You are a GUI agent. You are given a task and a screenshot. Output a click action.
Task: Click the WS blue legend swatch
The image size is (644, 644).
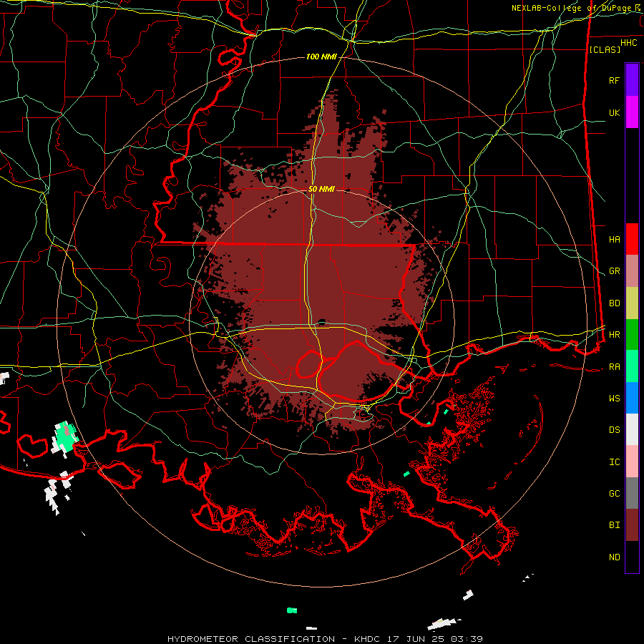click(x=632, y=398)
